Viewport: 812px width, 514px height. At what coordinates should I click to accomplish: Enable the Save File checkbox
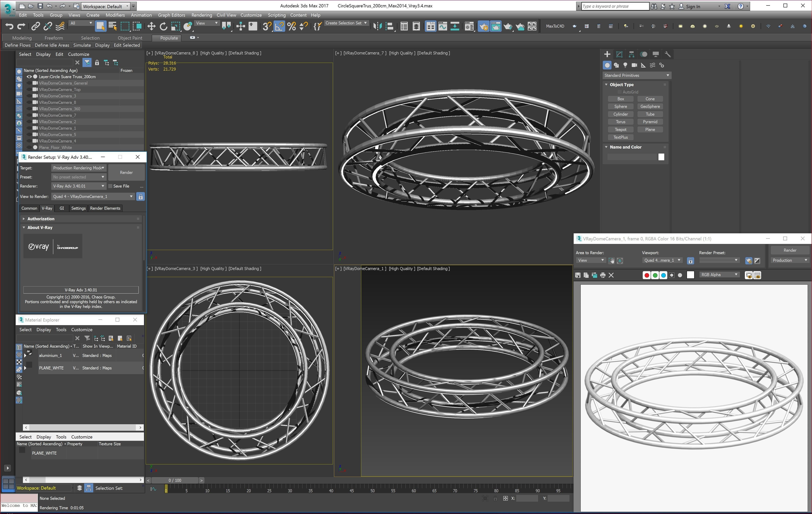coord(110,186)
